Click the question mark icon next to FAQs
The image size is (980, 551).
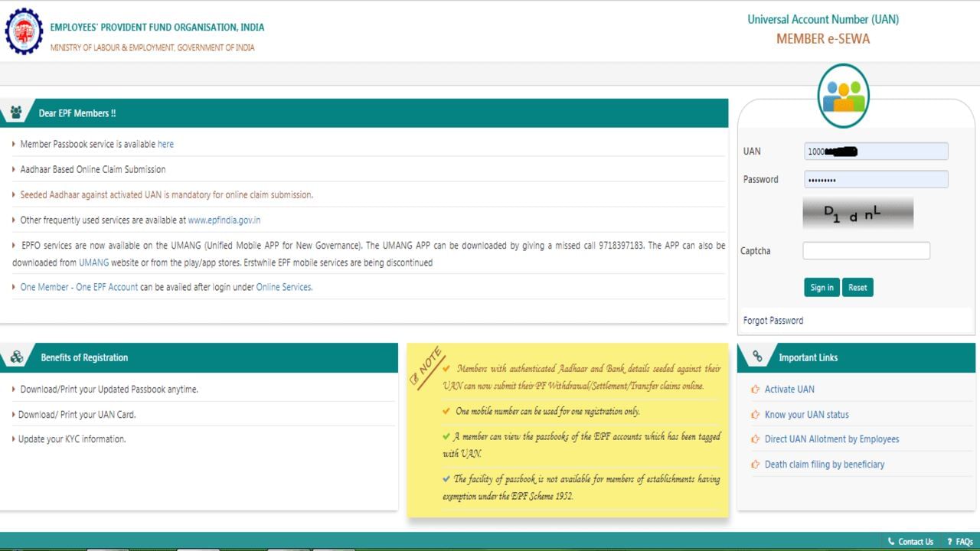point(949,542)
